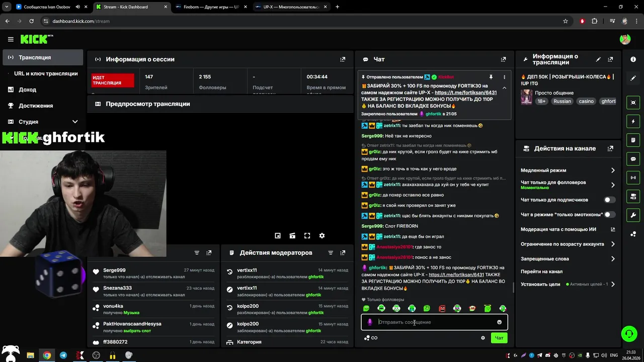Click Перейти на канал

tap(541, 271)
